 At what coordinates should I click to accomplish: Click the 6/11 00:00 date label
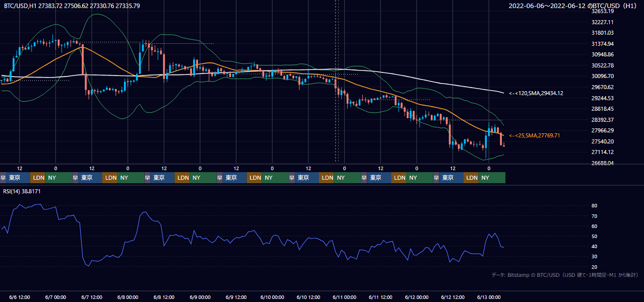point(345,297)
